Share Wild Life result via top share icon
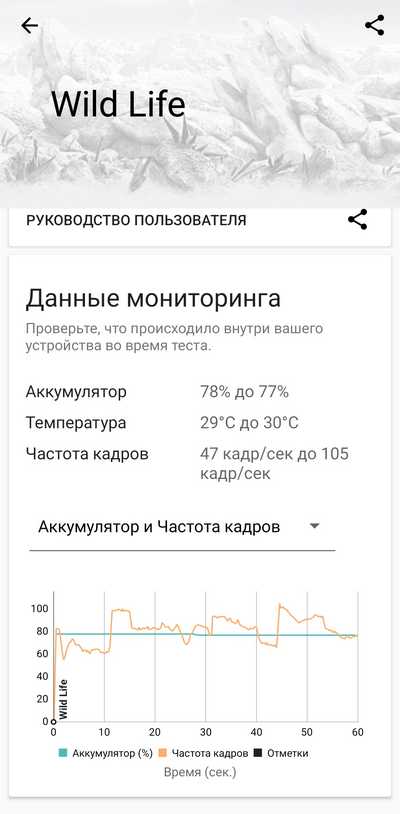400x814 pixels. pyautogui.click(x=375, y=25)
